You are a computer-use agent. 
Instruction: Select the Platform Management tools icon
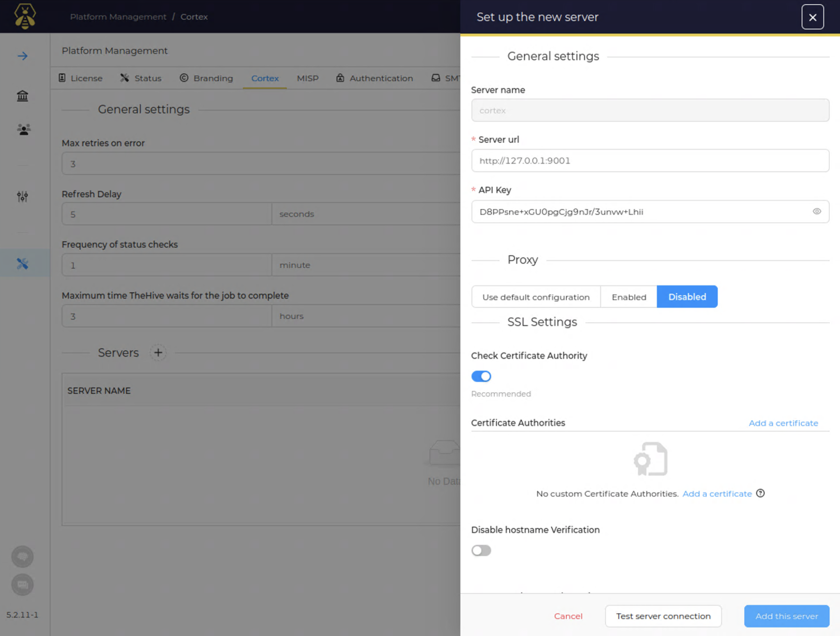coord(22,263)
